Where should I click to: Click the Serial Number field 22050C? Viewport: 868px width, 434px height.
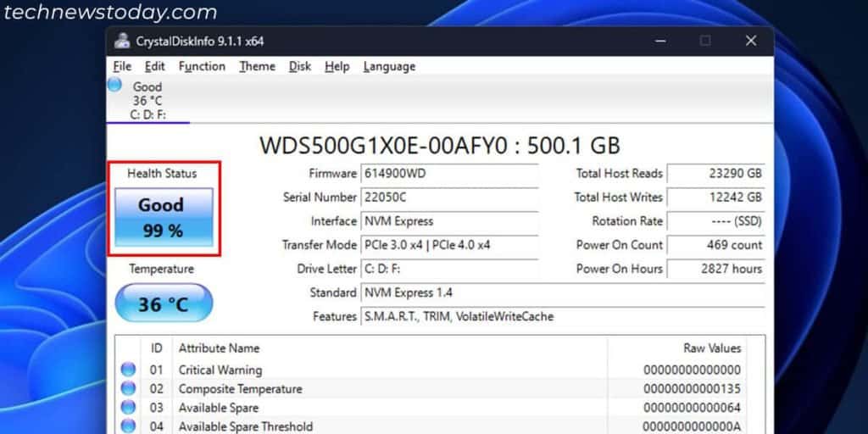pos(449,197)
